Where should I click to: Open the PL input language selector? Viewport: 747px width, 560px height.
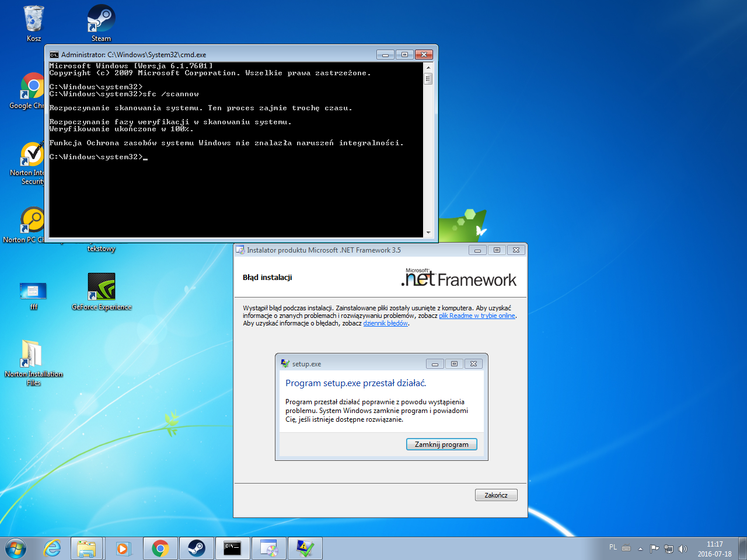point(613,547)
